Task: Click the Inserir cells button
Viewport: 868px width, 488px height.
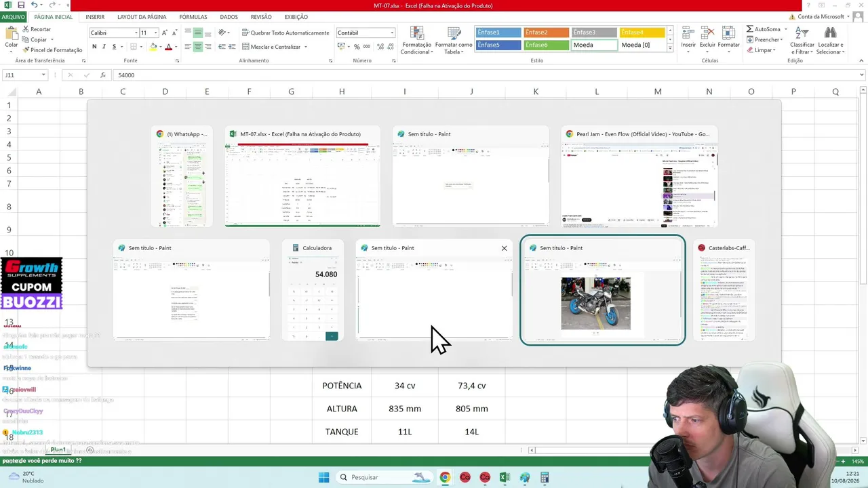Action: [x=688, y=39]
